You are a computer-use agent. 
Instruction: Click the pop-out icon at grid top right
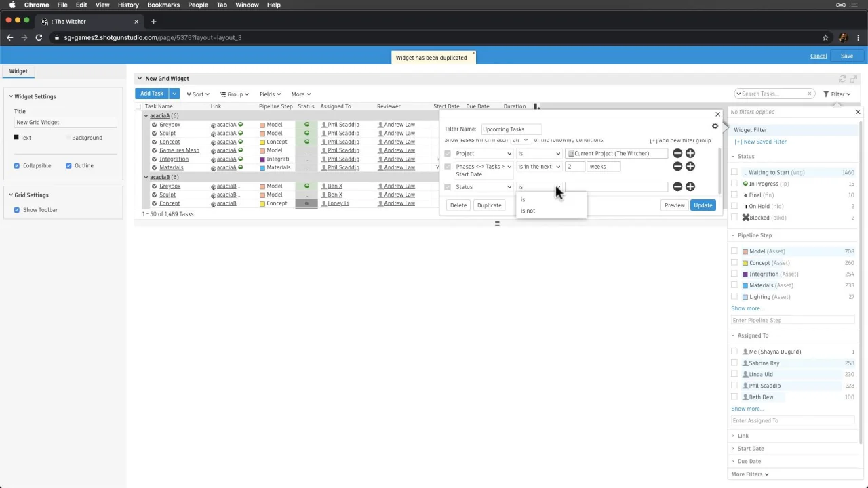click(854, 79)
